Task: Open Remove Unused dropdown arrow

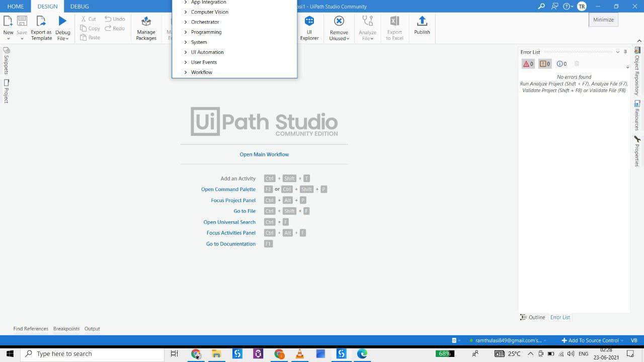Action: click(348, 39)
